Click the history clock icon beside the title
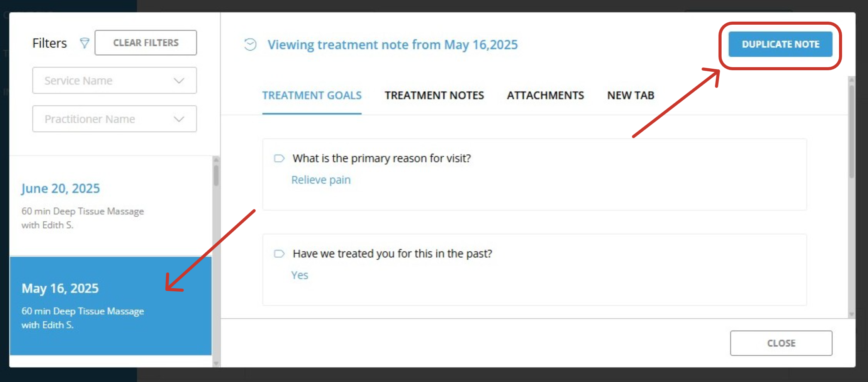This screenshot has width=868, height=382. point(250,45)
